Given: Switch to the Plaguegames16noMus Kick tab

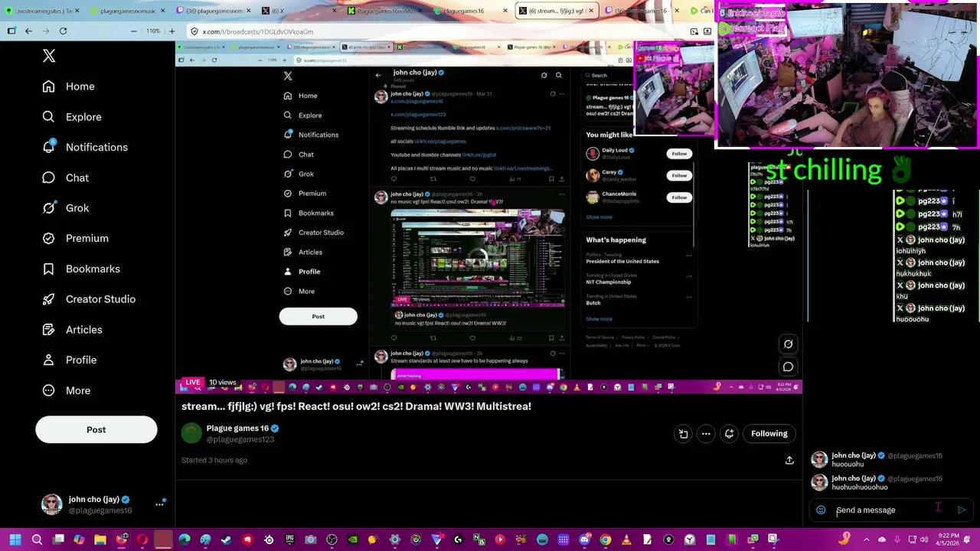Looking at the screenshot, I should (x=383, y=11).
